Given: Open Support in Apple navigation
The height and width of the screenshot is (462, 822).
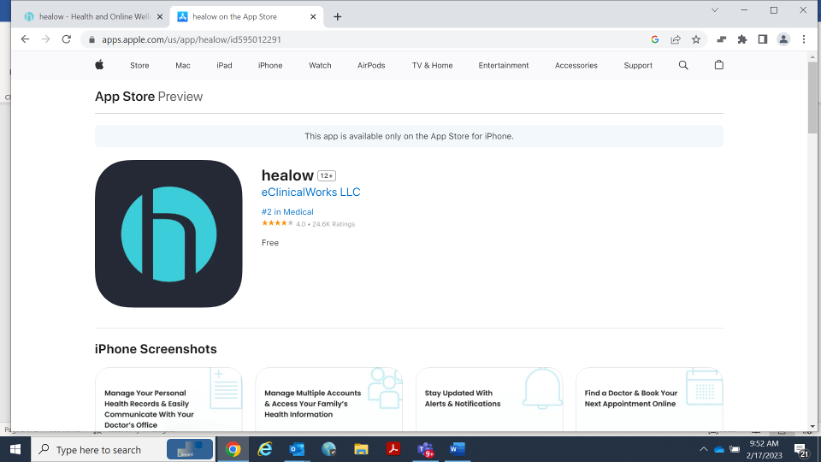Looking at the screenshot, I should (638, 66).
